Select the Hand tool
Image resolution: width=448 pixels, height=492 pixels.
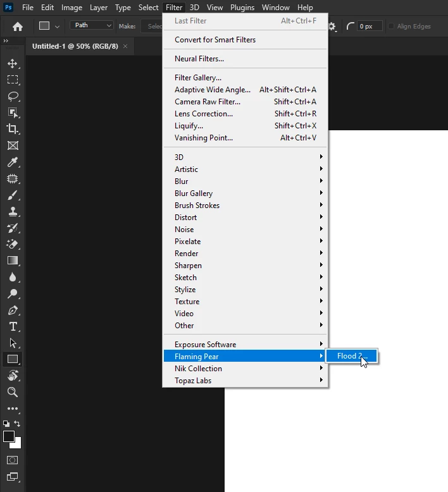pyautogui.click(x=13, y=376)
